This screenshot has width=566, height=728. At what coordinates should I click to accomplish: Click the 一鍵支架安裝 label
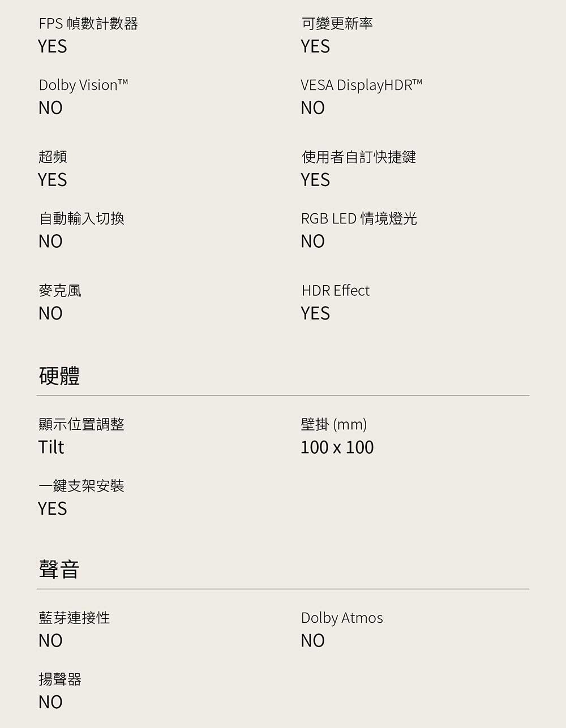tap(82, 486)
